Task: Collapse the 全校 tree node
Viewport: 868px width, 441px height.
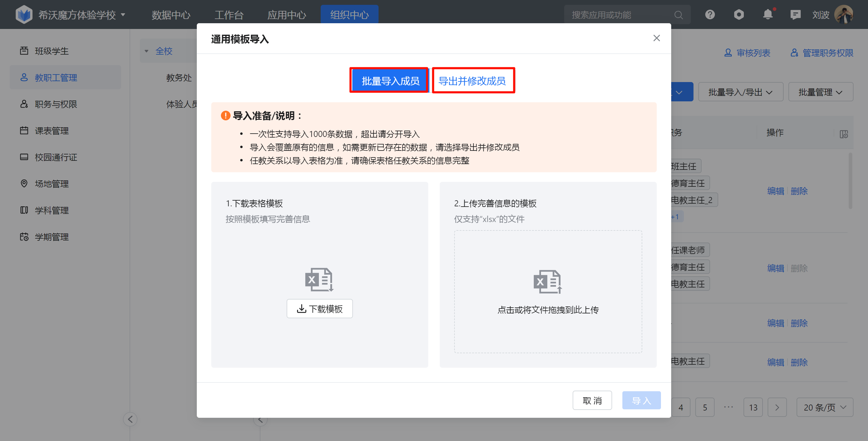Action: [x=146, y=51]
